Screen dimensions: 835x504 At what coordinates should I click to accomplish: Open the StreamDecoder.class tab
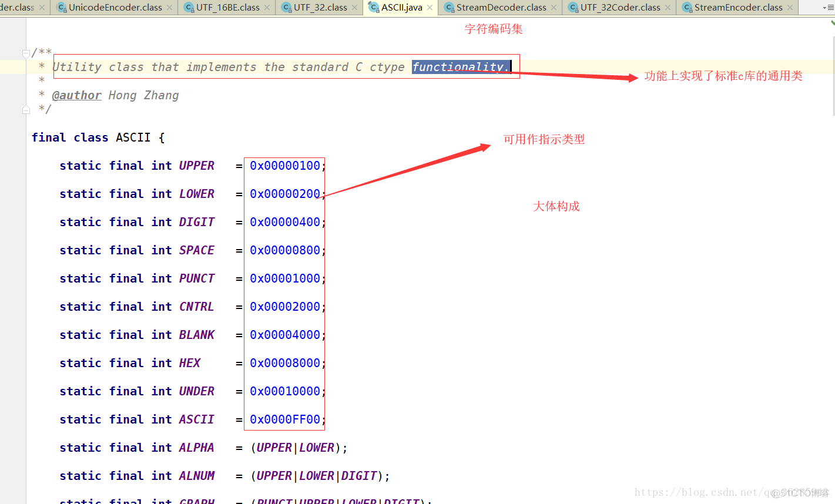(501, 8)
